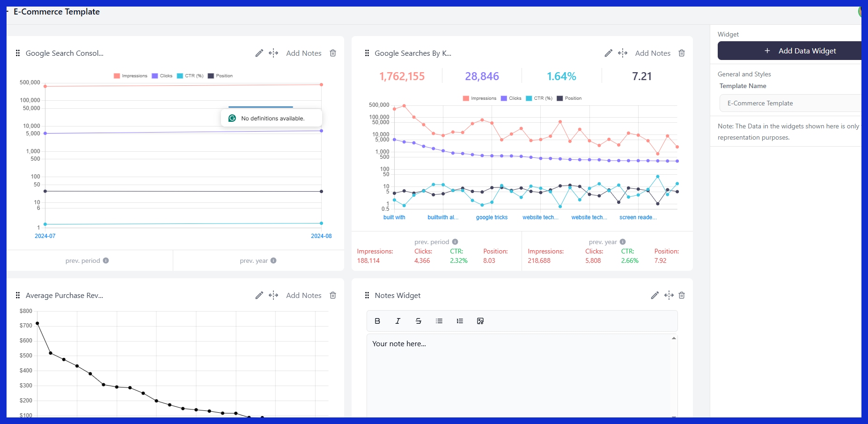Viewport: 868px width, 424px height.
Task: Click the prev. year info icon
Action: click(273, 260)
